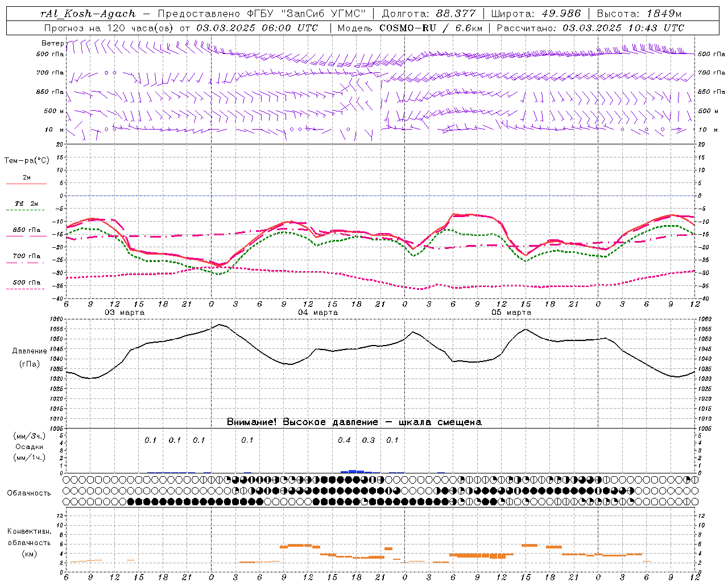Select the model name COSMO-RU / 6.6км
This screenshot has width=728, height=582.
(431, 28)
